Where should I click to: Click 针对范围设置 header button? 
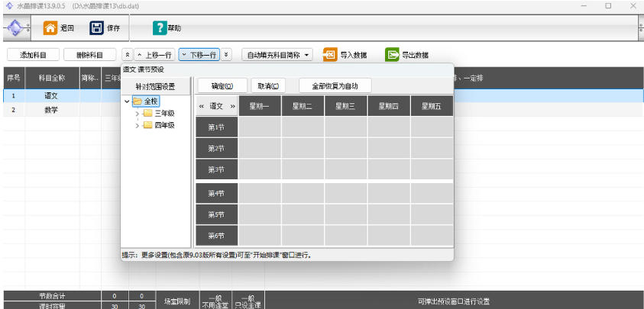155,86
